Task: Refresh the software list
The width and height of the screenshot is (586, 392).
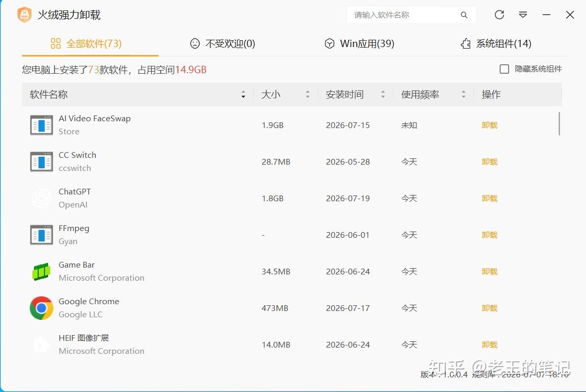Action: 499,15
